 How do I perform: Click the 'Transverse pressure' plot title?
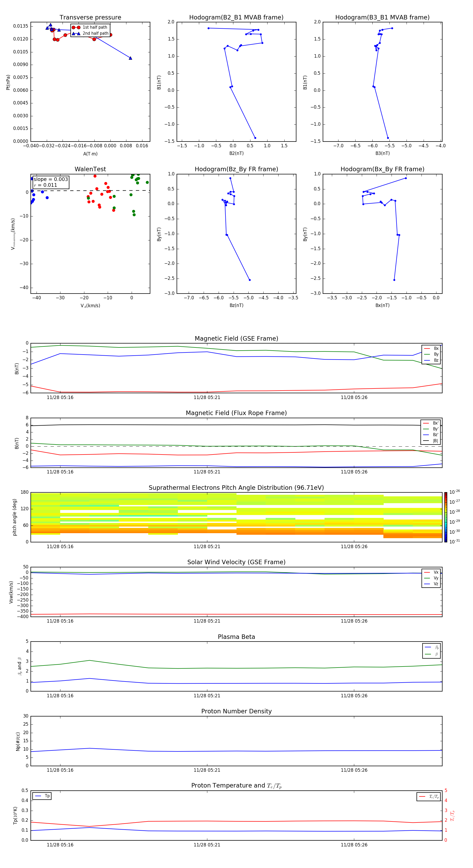click(90, 18)
